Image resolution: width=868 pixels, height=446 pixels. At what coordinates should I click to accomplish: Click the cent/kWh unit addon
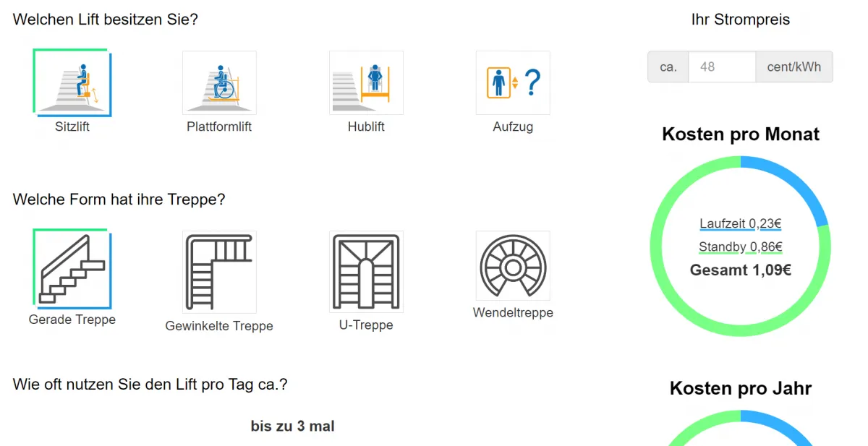794,67
